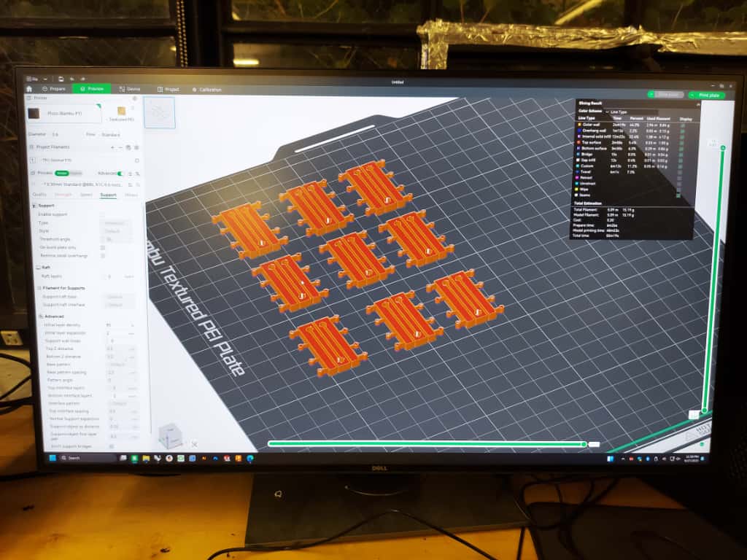Toggle the Advanced settings switch
Screen dimensions: 747x560
pos(120,174)
